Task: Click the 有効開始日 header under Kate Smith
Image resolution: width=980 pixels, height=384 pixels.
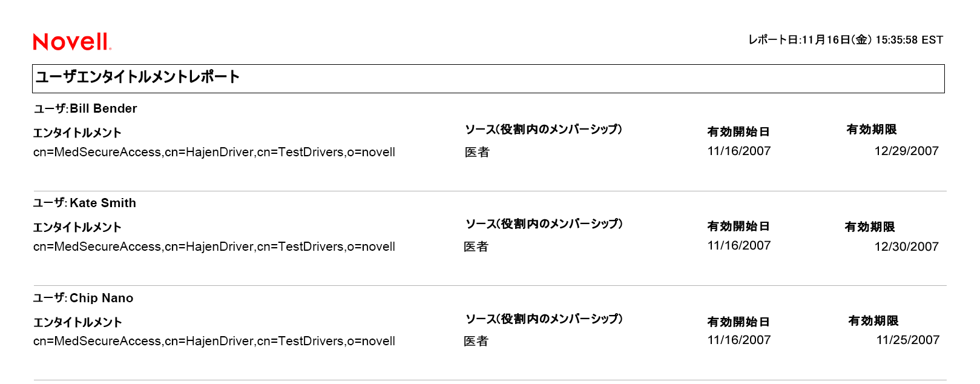Action: coord(738,227)
